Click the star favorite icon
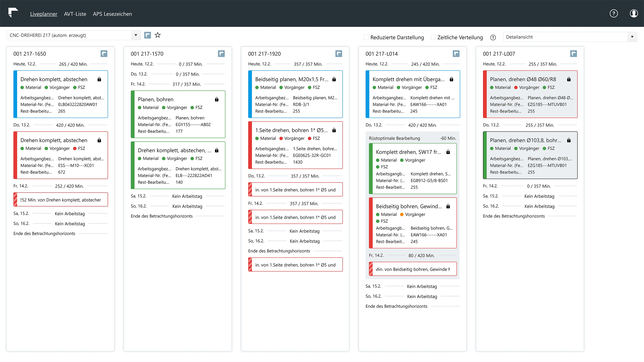644x362 pixels. point(158,35)
